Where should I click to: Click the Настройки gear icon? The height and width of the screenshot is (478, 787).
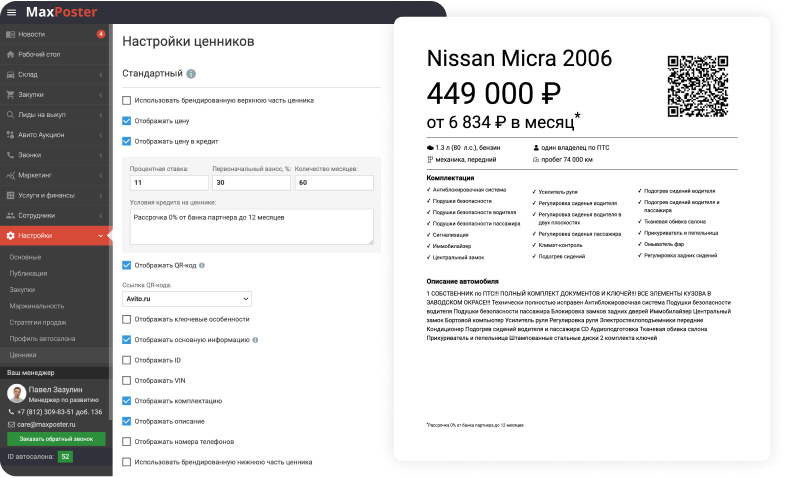[x=10, y=235]
